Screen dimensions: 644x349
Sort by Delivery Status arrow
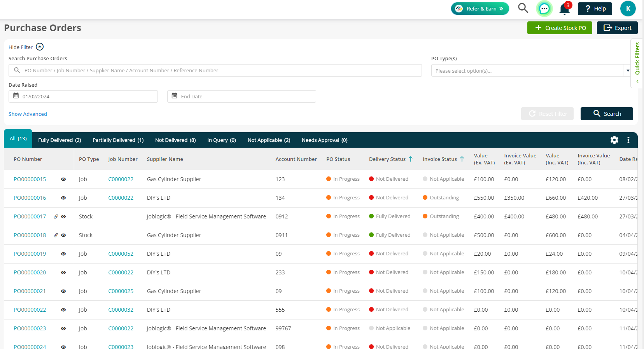[x=411, y=159]
